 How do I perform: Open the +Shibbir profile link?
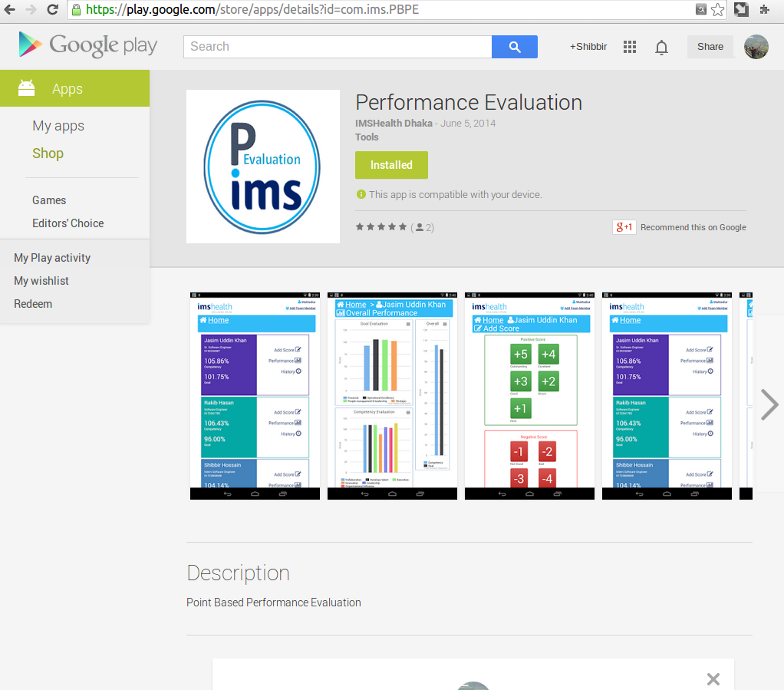coord(588,47)
